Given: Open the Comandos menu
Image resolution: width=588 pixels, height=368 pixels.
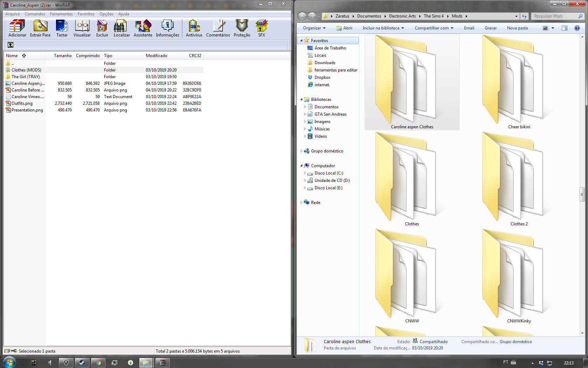Looking at the screenshot, I should (x=35, y=14).
